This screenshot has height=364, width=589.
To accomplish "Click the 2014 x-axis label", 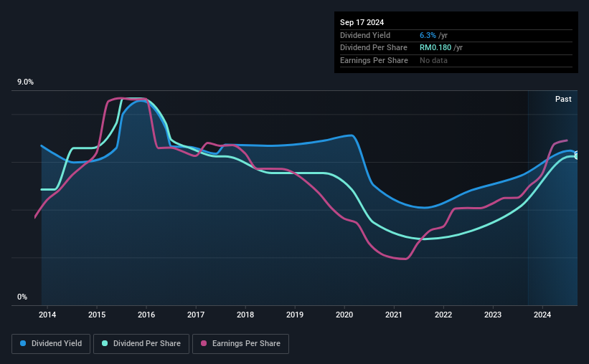I will point(47,315).
